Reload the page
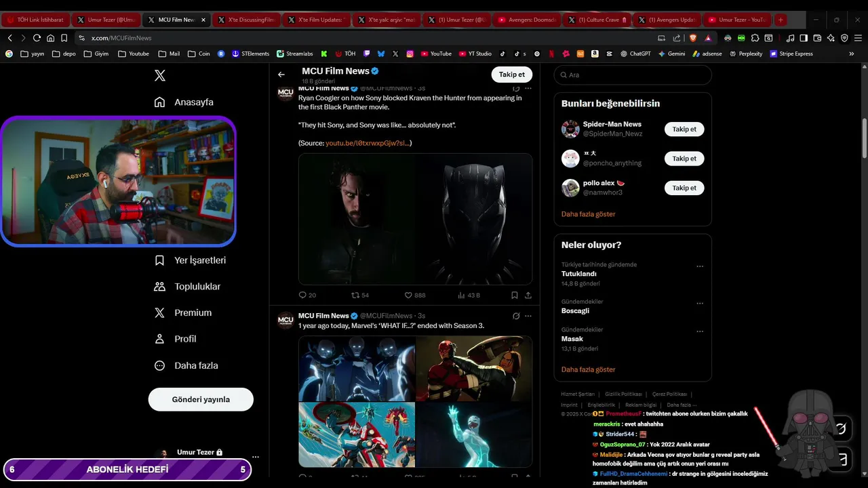 (37, 38)
